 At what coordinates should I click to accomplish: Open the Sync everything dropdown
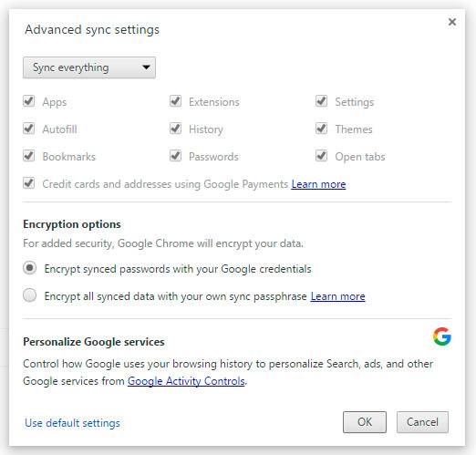(x=89, y=67)
